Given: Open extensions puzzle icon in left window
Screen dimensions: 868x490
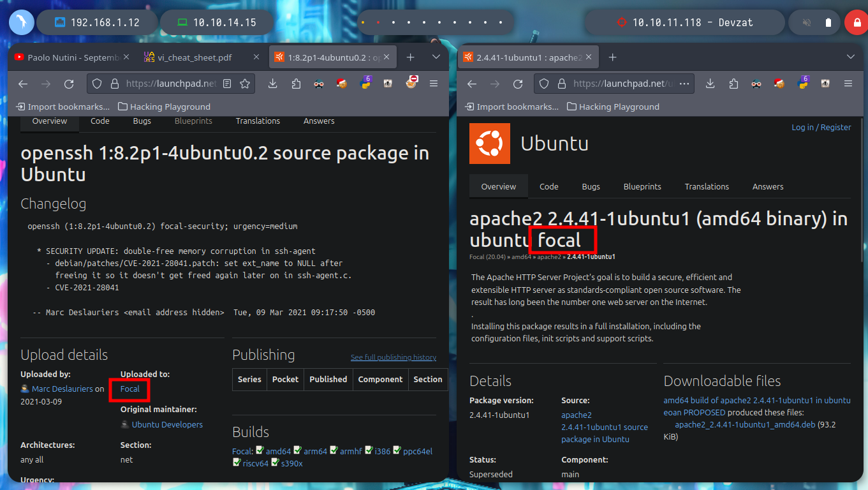Looking at the screenshot, I should click(x=296, y=84).
